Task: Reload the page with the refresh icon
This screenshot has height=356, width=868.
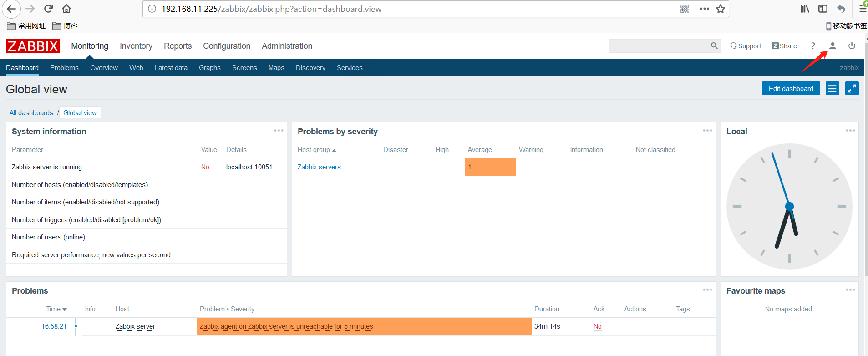Action: (x=48, y=9)
